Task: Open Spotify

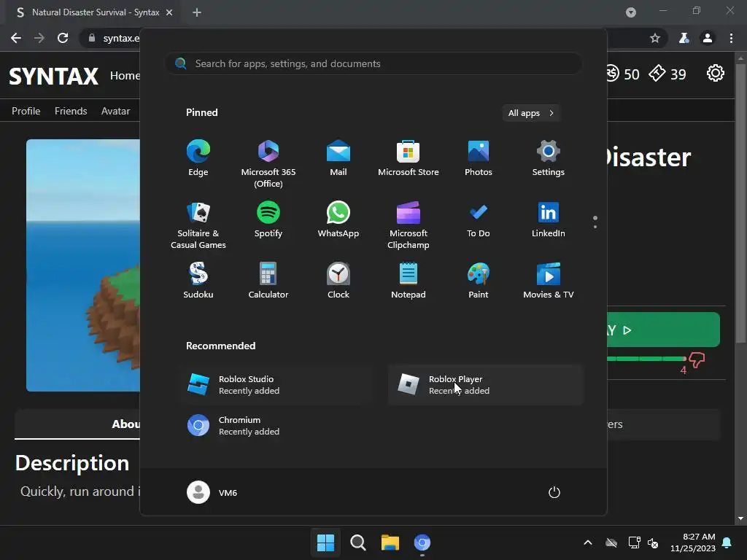Action: (x=268, y=219)
